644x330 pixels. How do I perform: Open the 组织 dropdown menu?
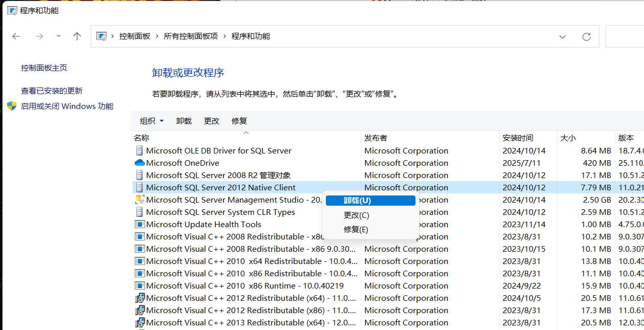152,121
